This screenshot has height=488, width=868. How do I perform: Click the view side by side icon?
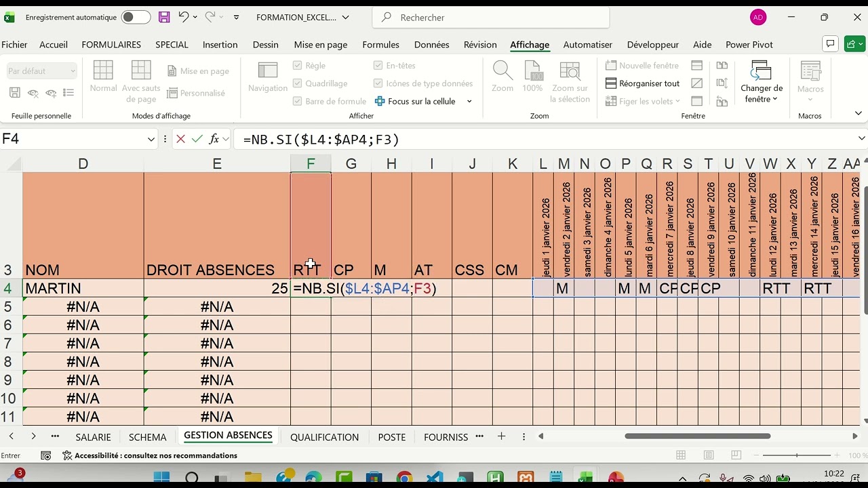pos(722,66)
